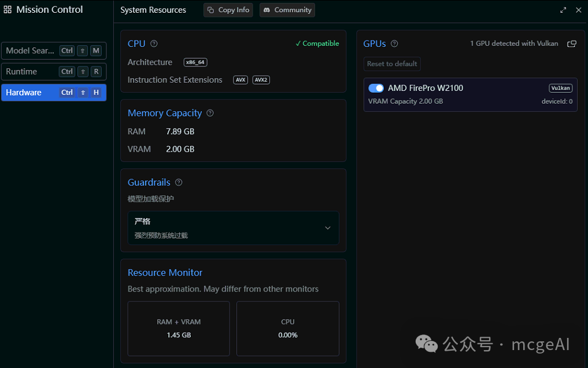Click the clipboard icon in Copy Info

212,10
